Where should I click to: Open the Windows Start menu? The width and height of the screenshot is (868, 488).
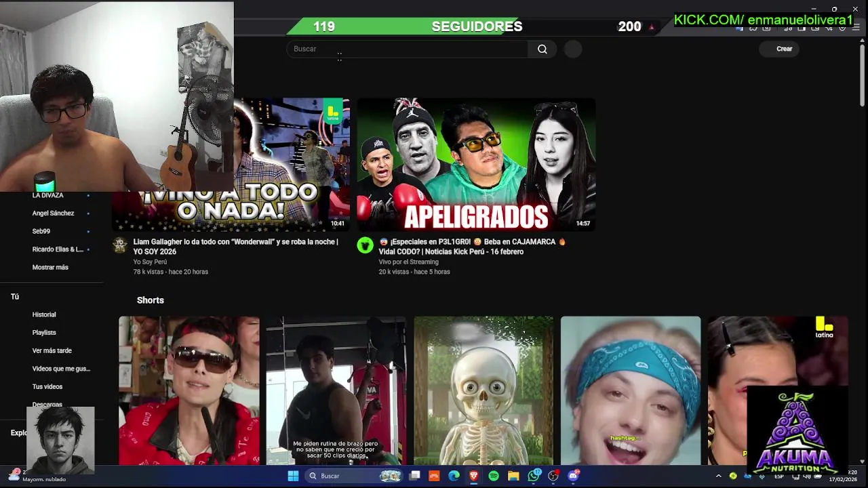click(293, 476)
